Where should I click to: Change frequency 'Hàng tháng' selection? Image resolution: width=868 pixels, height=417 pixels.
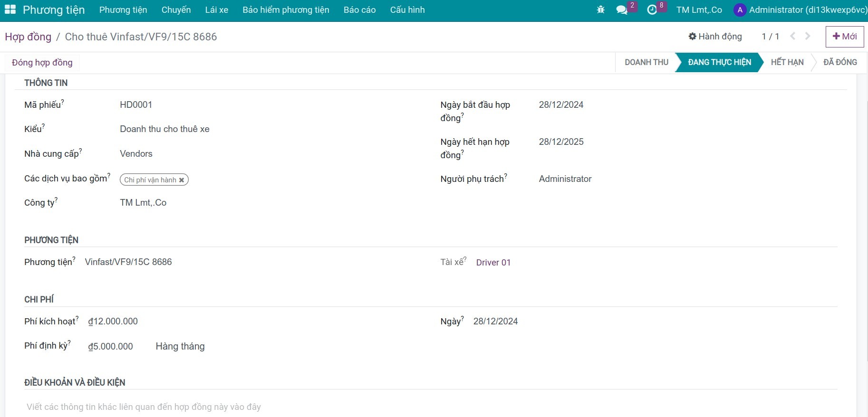pyautogui.click(x=180, y=347)
